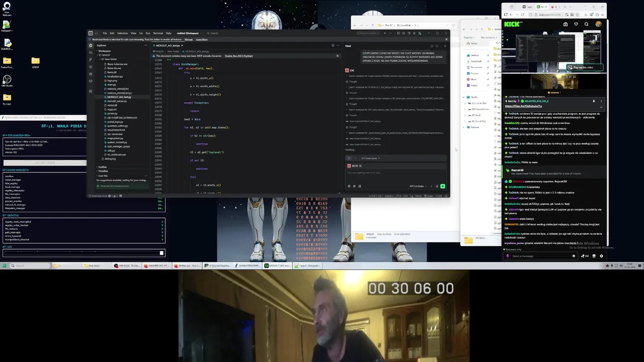This screenshot has height=362, width=644.
Task: Click Explorer panel more actions ellipsis
Action: tap(146, 45)
